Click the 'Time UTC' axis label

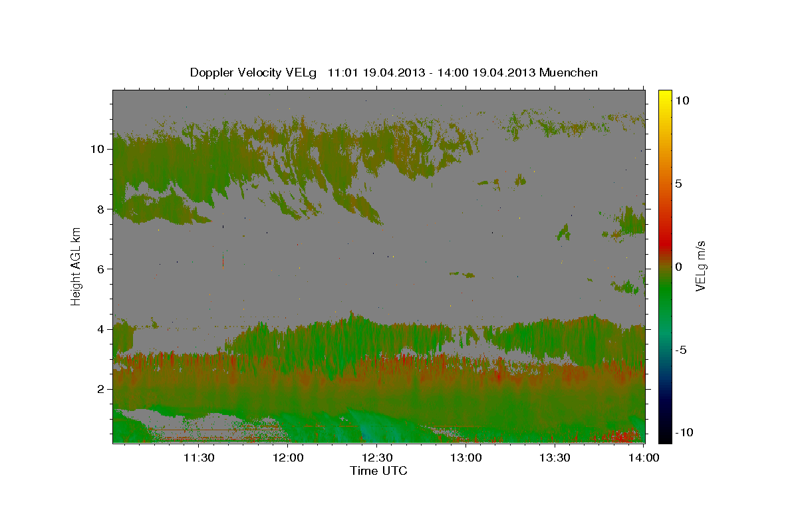tap(378, 471)
